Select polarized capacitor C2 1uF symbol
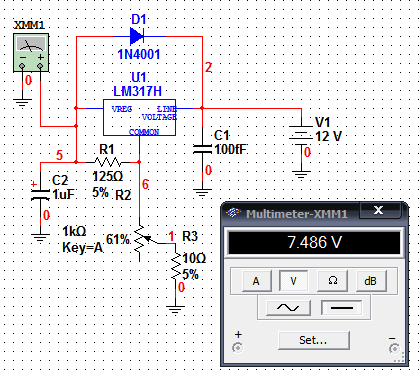The height and width of the screenshot is (376, 420). tap(40, 195)
